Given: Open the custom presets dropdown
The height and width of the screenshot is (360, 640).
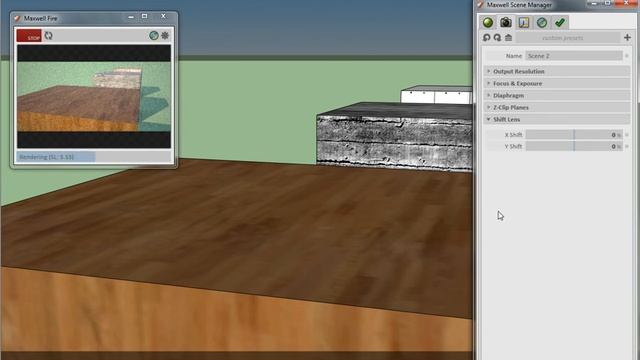Looking at the screenshot, I should [x=568, y=38].
